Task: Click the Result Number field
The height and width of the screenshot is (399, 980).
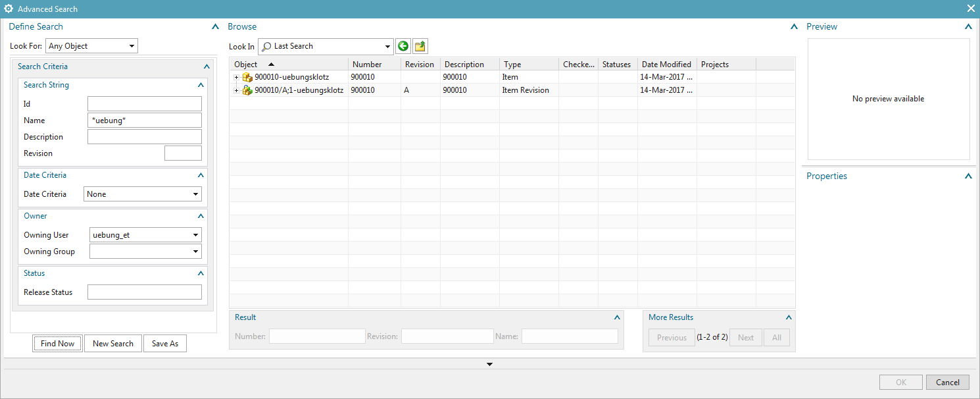Action: tap(317, 336)
